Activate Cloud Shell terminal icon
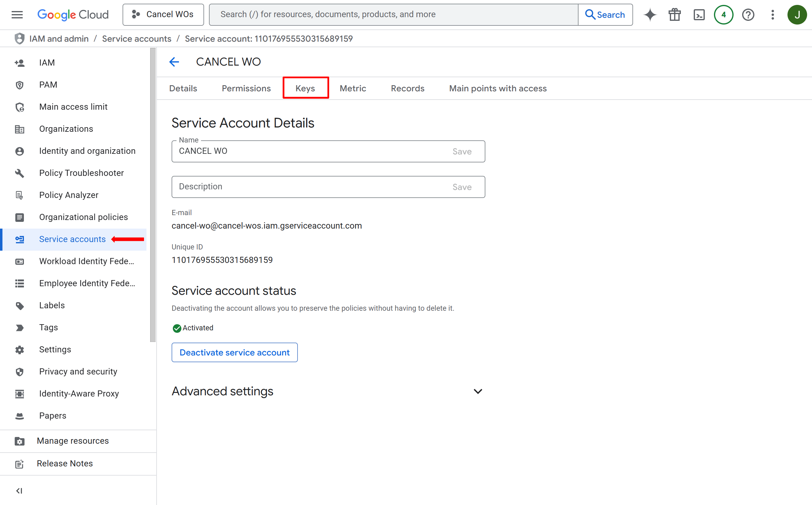Screen dimensions: 812x505 tap(699, 15)
